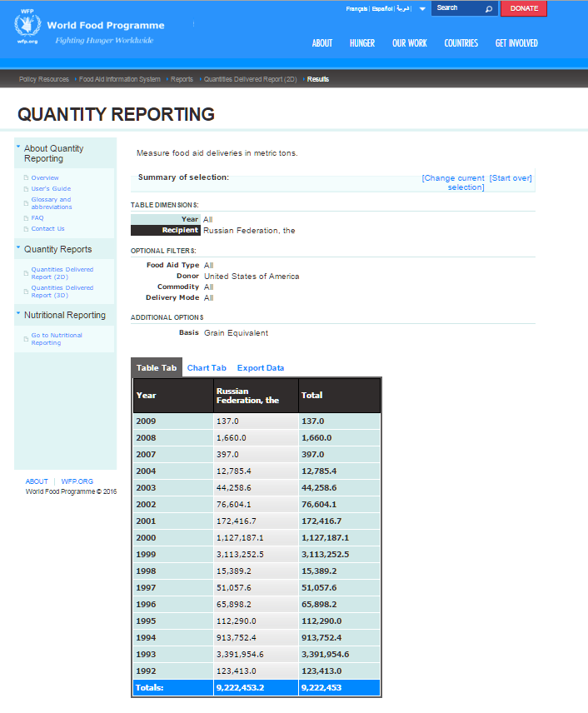
Task: Open the language dropdown arrow
Action: coord(422,8)
